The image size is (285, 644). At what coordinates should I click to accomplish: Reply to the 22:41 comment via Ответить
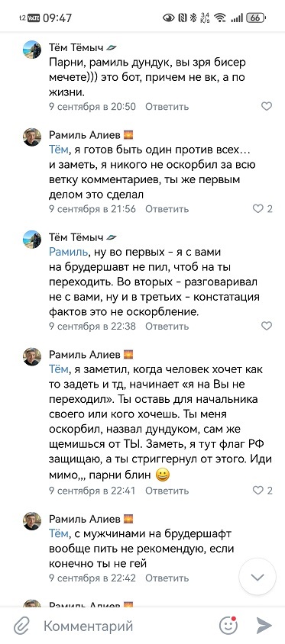pos(167,491)
